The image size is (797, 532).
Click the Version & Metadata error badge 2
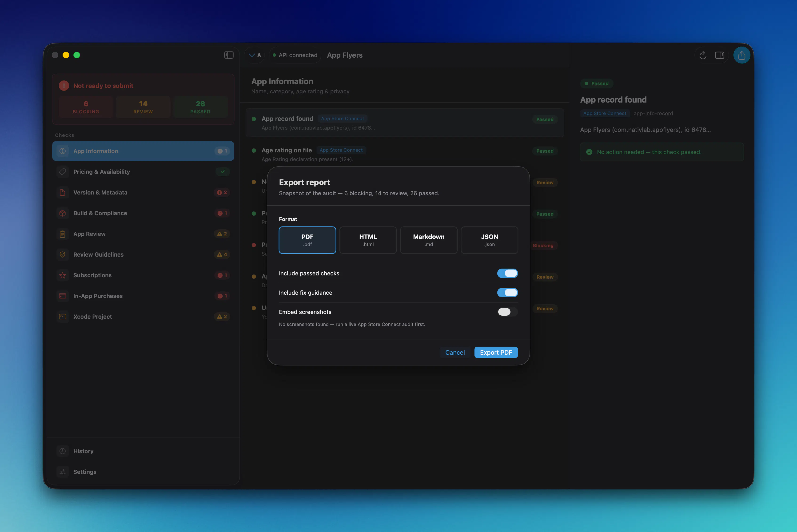222,192
